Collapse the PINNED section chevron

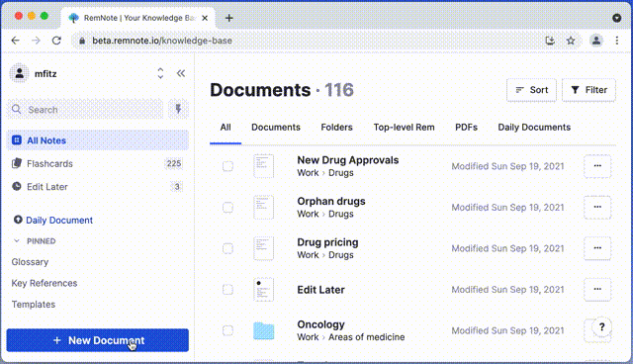coord(17,241)
